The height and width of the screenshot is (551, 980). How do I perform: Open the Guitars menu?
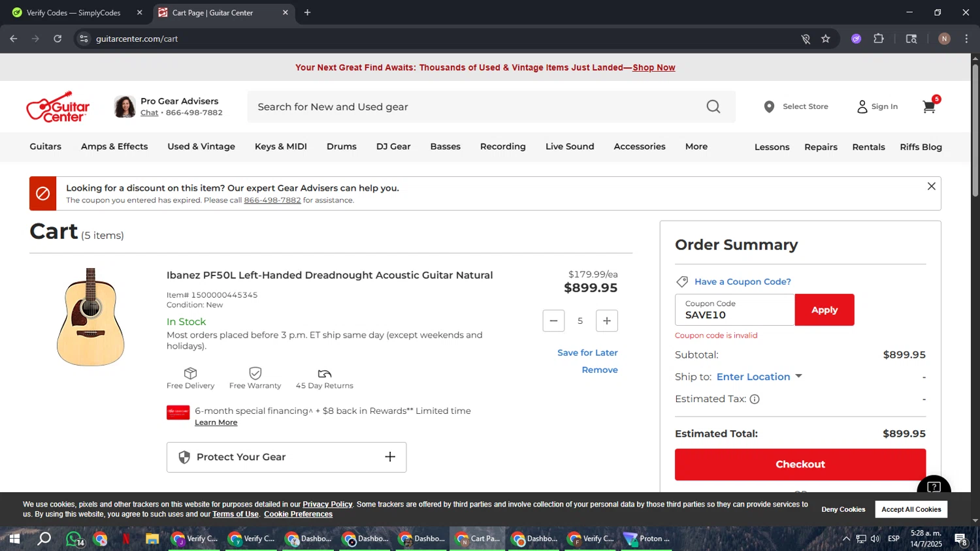click(46, 146)
